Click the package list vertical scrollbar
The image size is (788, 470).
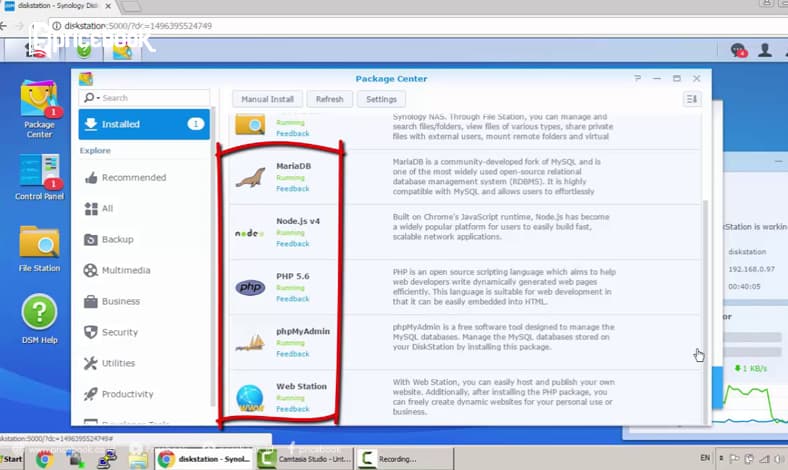[705, 312]
